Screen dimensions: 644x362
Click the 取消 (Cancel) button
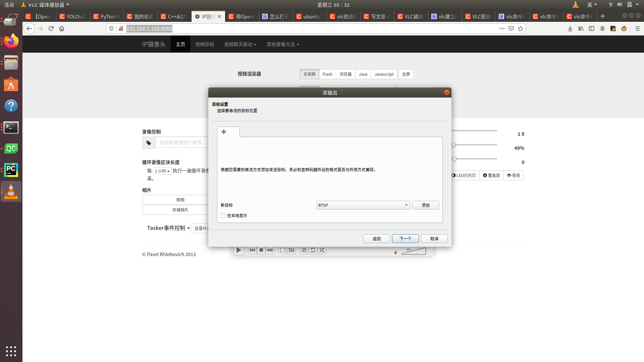click(434, 239)
